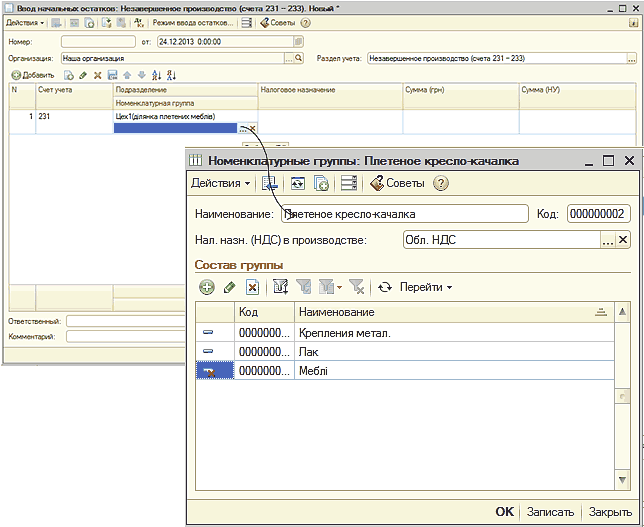644x527 pixels.
Task: Click Закрыть to close the form
Action: tap(609, 511)
